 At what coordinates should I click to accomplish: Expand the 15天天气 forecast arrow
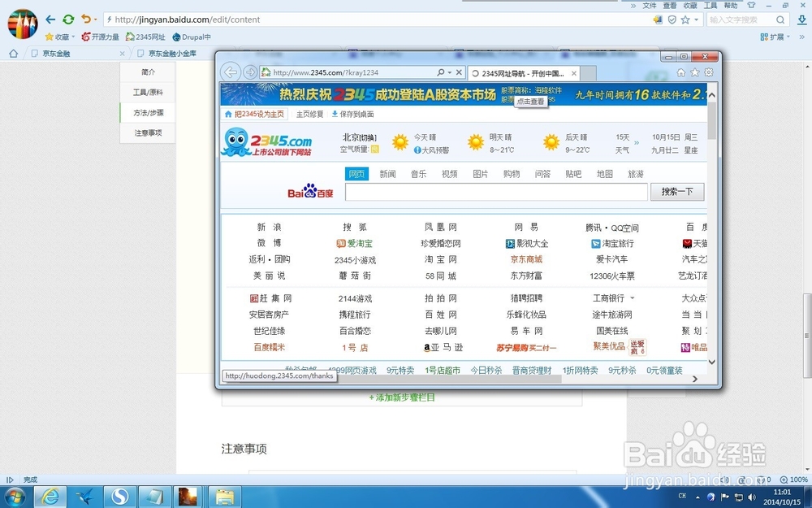point(637,142)
